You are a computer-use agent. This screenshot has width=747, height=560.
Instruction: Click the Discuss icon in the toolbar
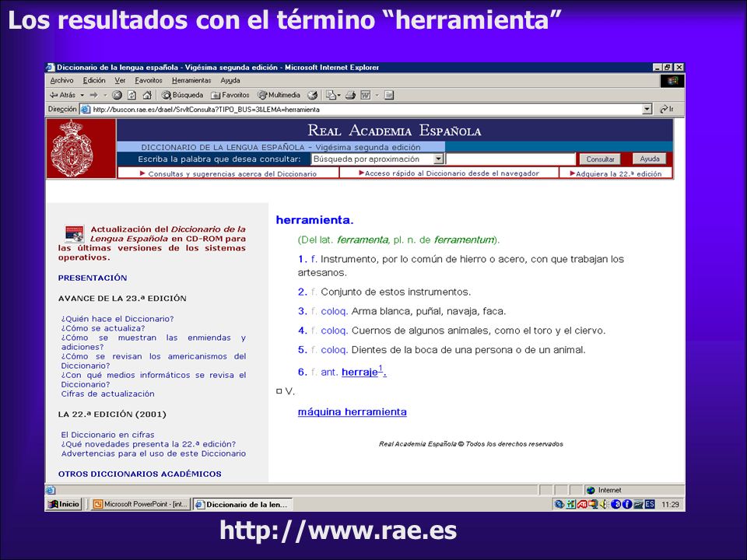[x=389, y=95]
